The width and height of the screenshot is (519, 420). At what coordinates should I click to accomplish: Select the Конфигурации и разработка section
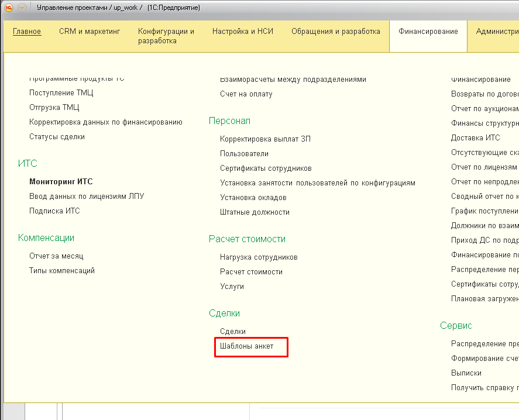click(x=166, y=36)
